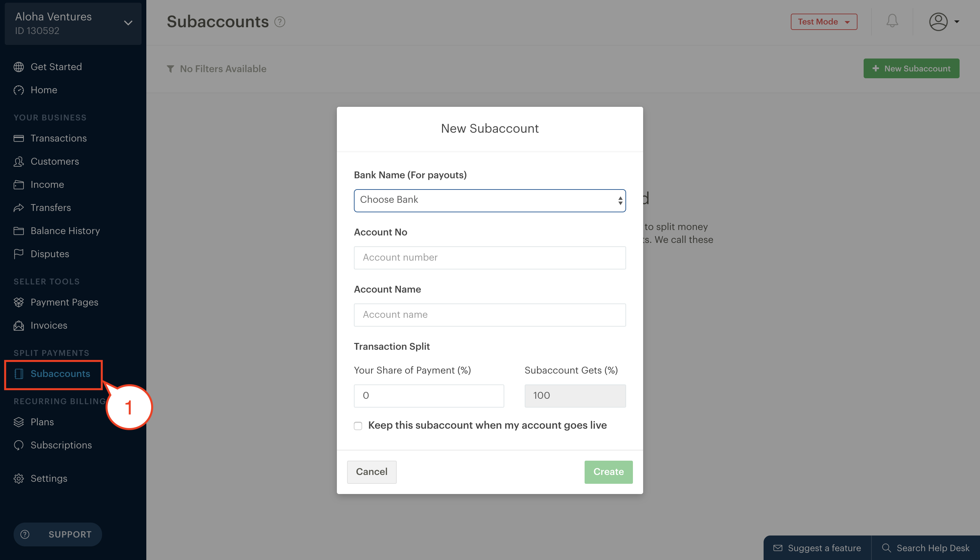Click the Plans layers icon
This screenshot has height=560, width=980.
click(x=18, y=422)
